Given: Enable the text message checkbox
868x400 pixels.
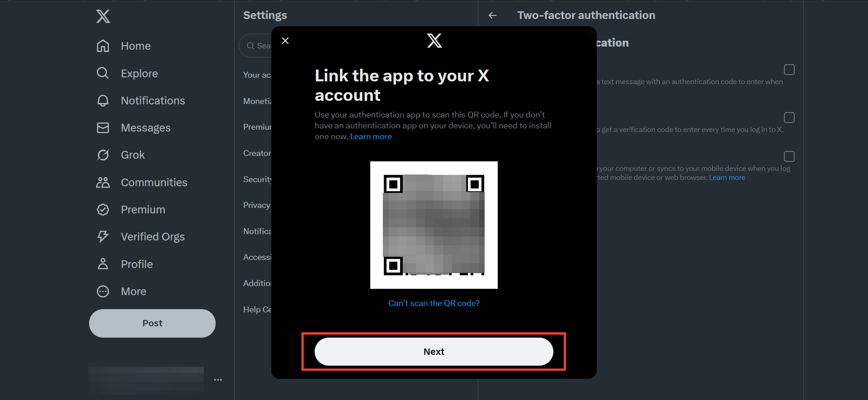Looking at the screenshot, I should 789,70.
